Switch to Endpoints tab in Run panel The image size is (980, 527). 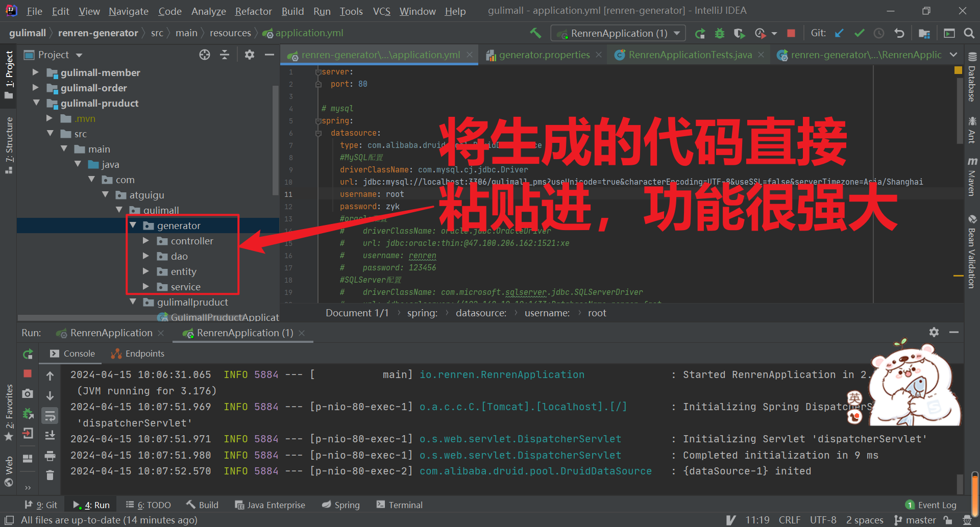(138, 354)
